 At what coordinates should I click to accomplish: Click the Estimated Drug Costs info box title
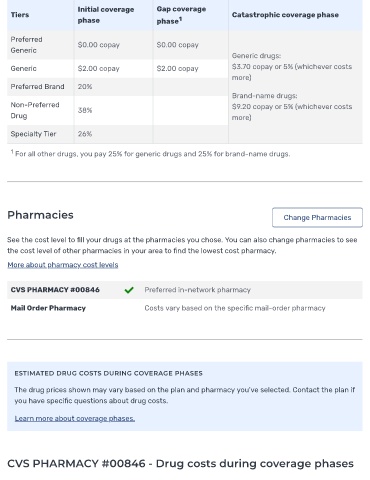108,373
